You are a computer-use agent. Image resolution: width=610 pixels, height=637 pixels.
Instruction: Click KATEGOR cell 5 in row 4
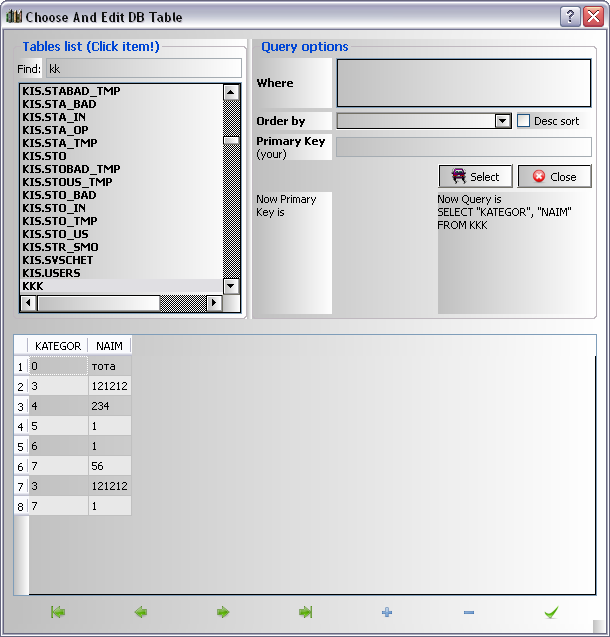click(58, 426)
